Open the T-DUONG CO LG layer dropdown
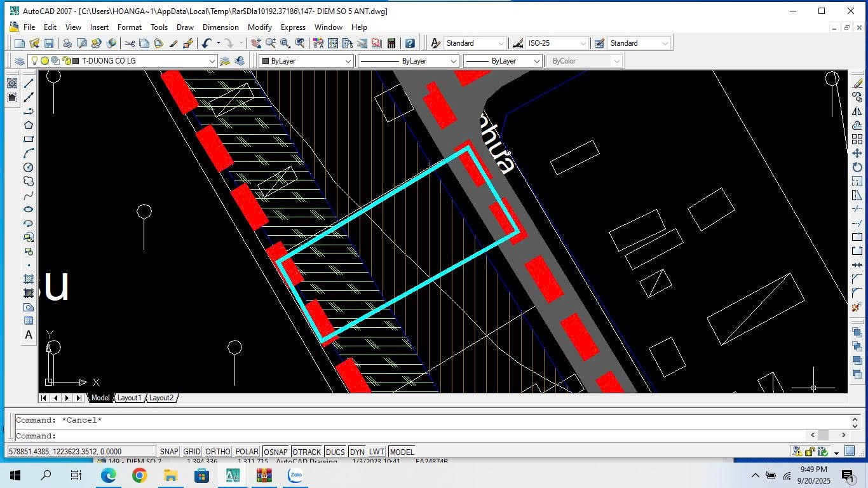 [212, 61]
